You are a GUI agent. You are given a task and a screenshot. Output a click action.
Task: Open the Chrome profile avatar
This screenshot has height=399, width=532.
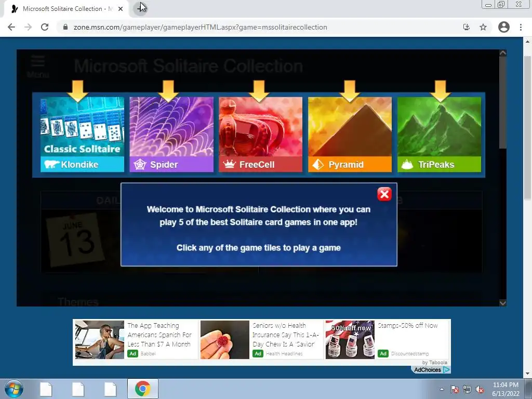[504, 27]
